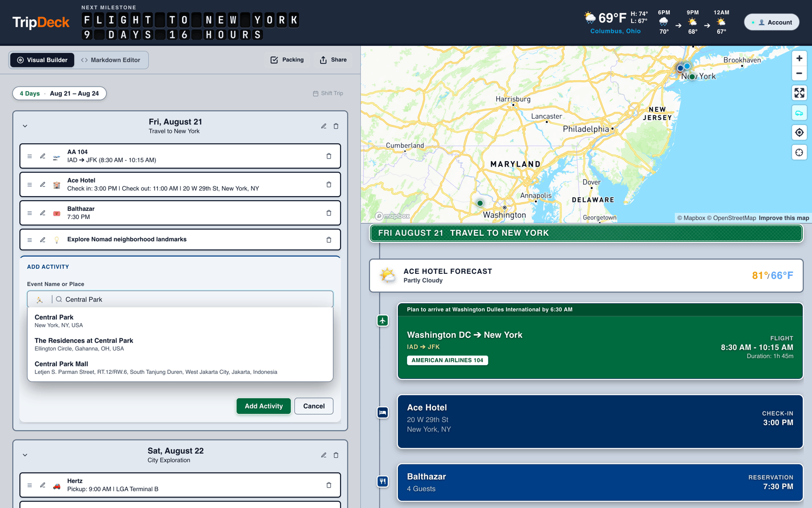
Task: Delete the Balthazar entry
Action: [x=329, y=213]
